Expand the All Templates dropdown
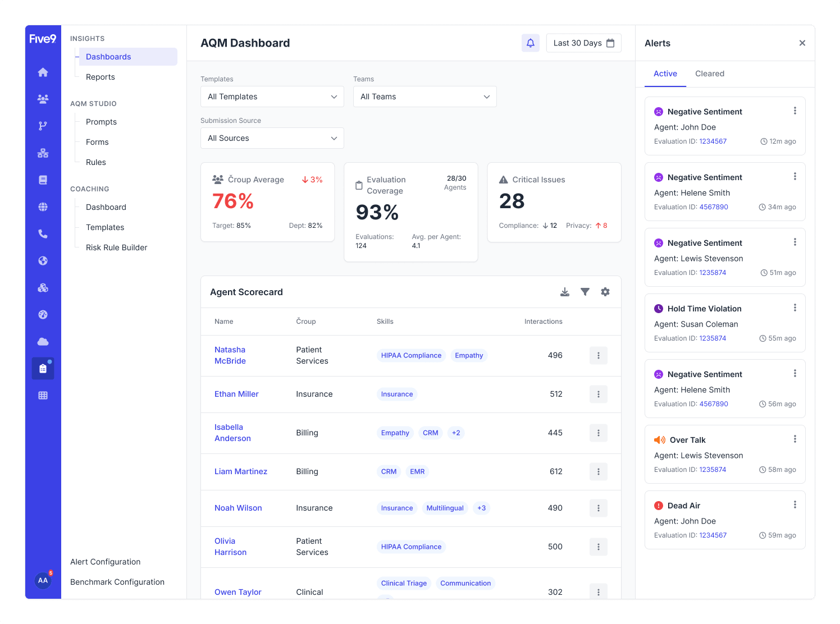The height and width of the screenshot is (624, 840). click(272, 97)
